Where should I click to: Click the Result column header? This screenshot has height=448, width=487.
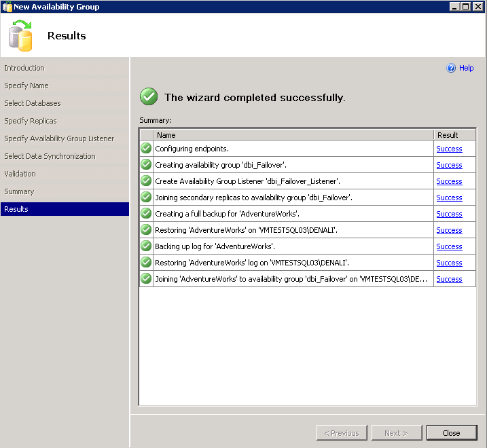pos(454,135)
